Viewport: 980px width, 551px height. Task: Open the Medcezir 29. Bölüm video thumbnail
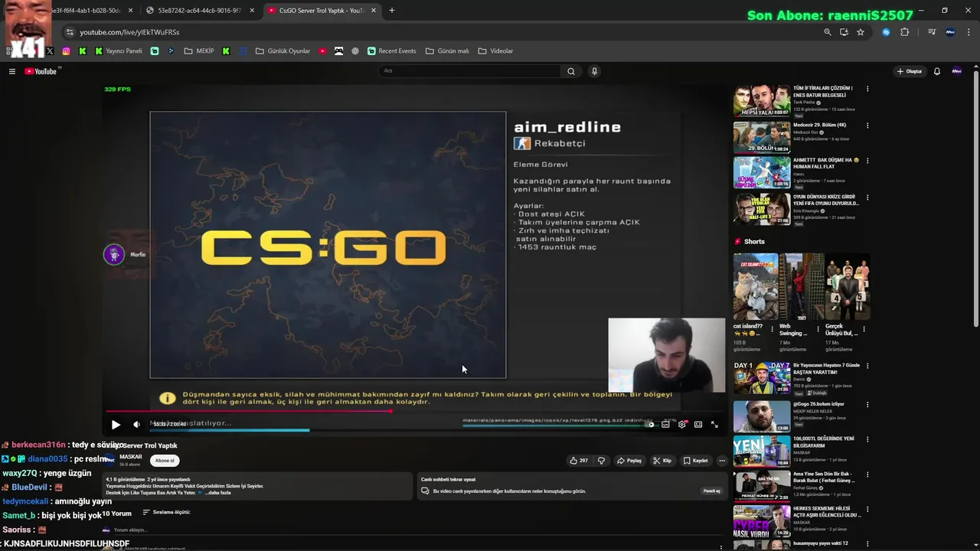coord(762,137)
